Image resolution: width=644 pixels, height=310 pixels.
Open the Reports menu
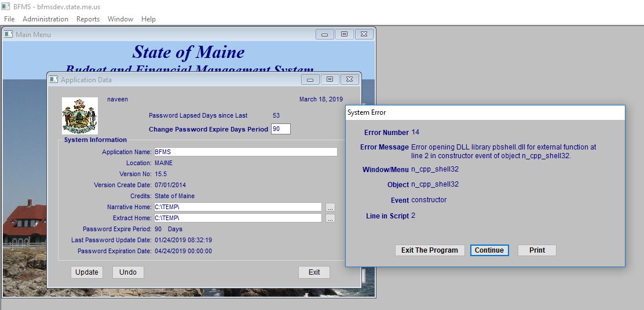coord(88,19)
